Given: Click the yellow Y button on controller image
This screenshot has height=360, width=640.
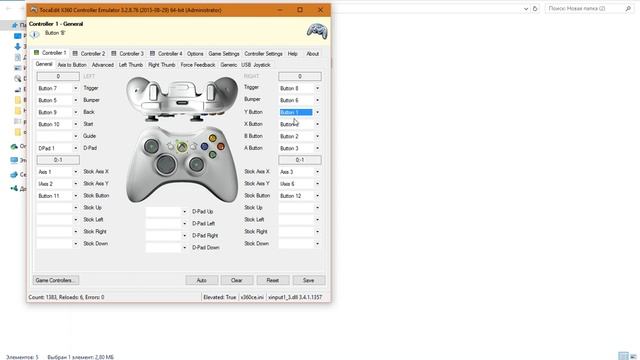Looking at the screenshot, I should pyautogui.click(x=213, y=138).
